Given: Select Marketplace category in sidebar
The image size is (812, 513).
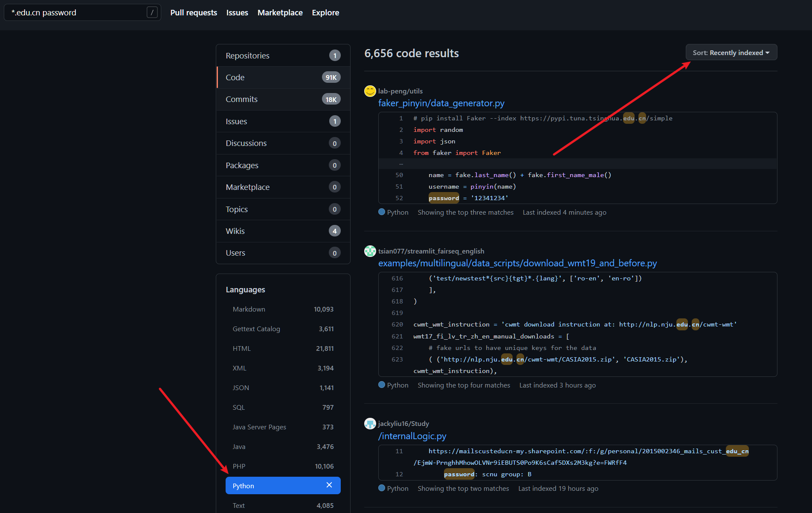Looking at the screenshot, I should [283, 187].
